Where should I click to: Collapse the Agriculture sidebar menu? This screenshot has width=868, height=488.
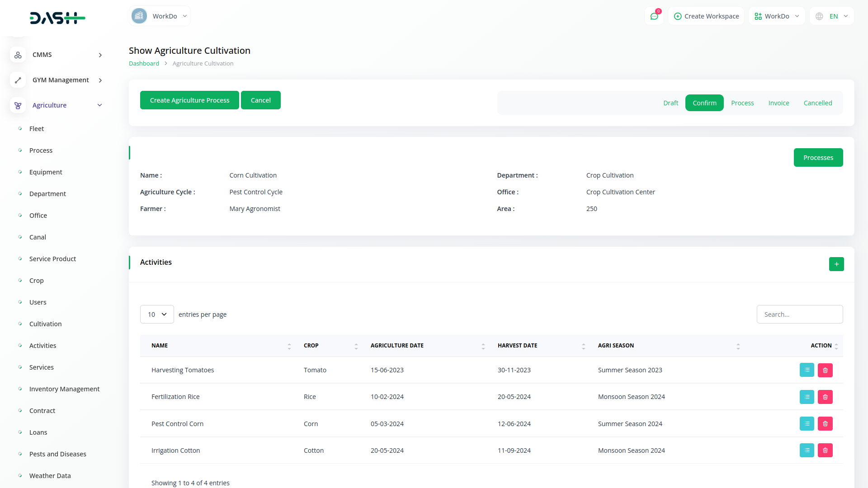coord(99,105)
